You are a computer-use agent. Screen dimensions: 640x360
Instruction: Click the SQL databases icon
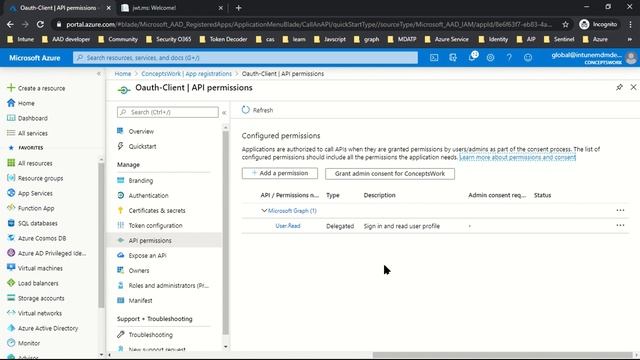11,223
